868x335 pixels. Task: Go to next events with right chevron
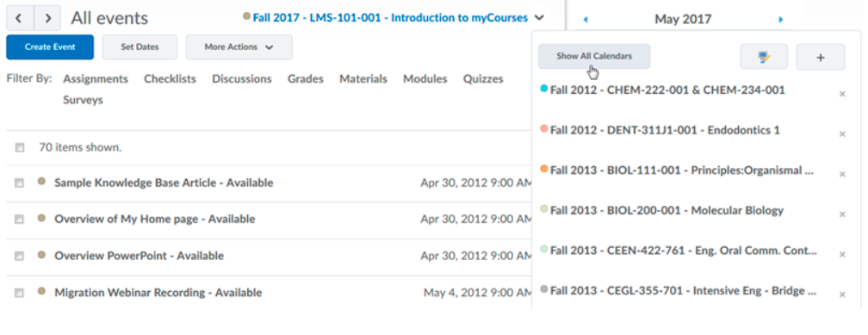tap(47, 19)
